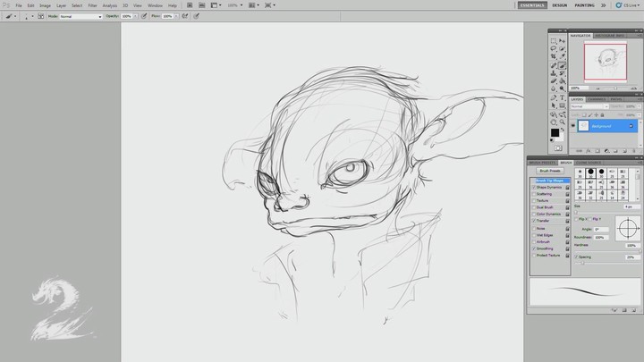This screenshot has width=644, height=362.
Task: Toggle the Transfer checkbox
Action: (x=534, y=221)
